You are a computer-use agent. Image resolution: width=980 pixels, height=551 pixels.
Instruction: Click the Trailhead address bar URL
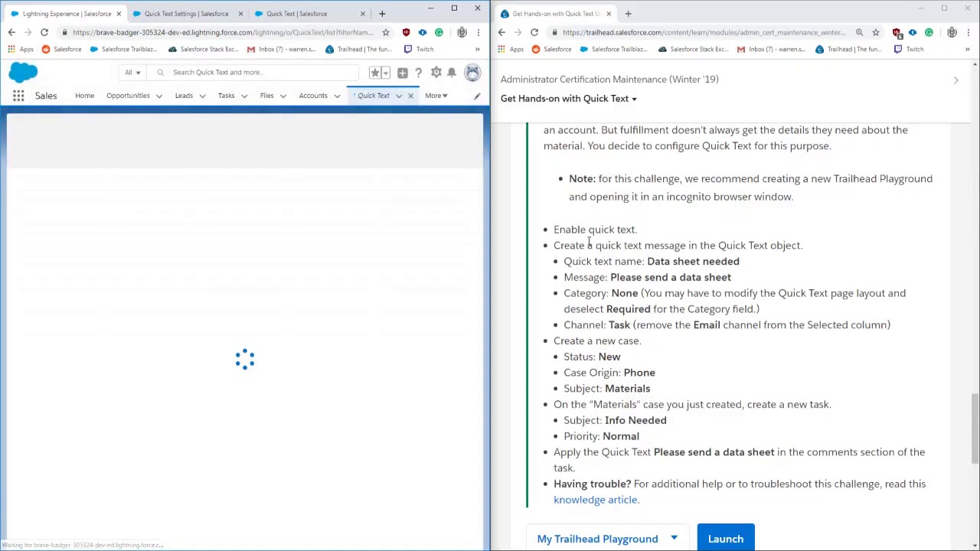pos(704,32)
